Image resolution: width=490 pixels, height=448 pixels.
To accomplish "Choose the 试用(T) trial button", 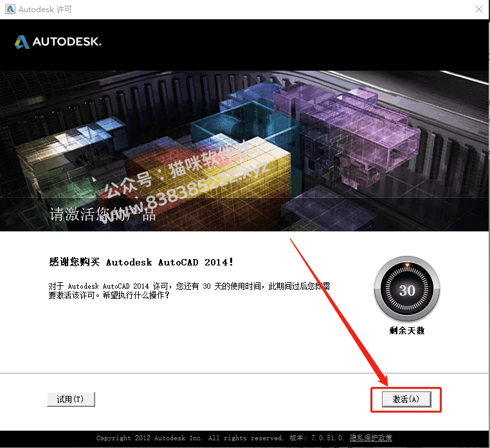I will click(71, 399).
